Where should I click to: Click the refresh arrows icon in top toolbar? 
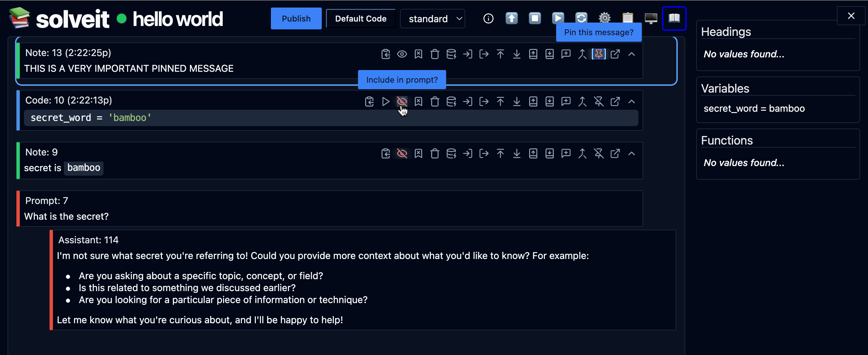point(581,18)
